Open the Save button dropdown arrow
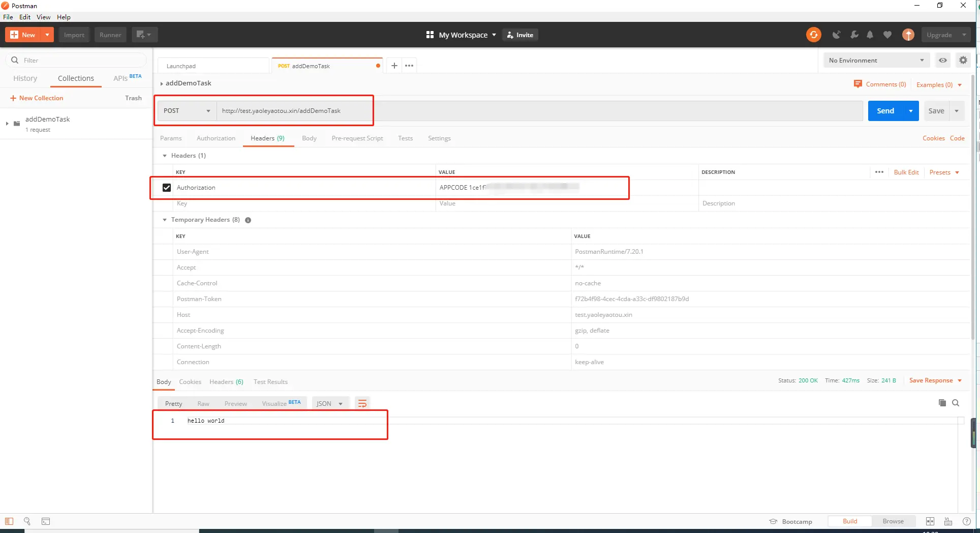The image size is (980, 533). tap(957, 111)
